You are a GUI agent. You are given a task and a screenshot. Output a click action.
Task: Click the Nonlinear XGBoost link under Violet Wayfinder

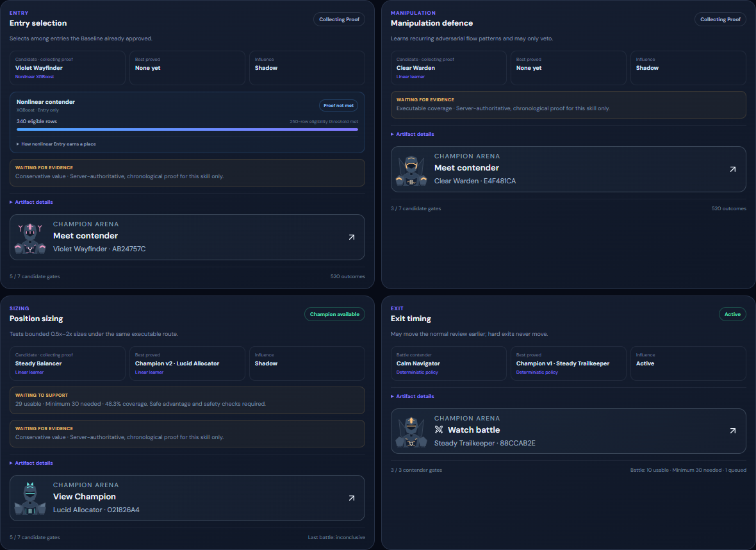tap(35, 77)
